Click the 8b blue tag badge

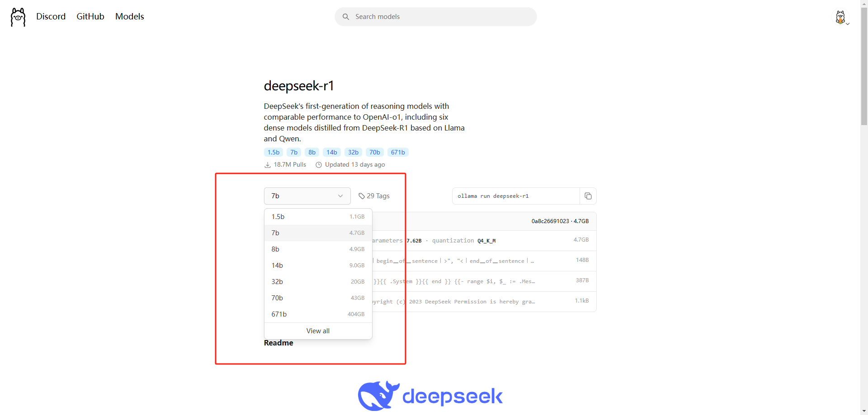(312, 152)
